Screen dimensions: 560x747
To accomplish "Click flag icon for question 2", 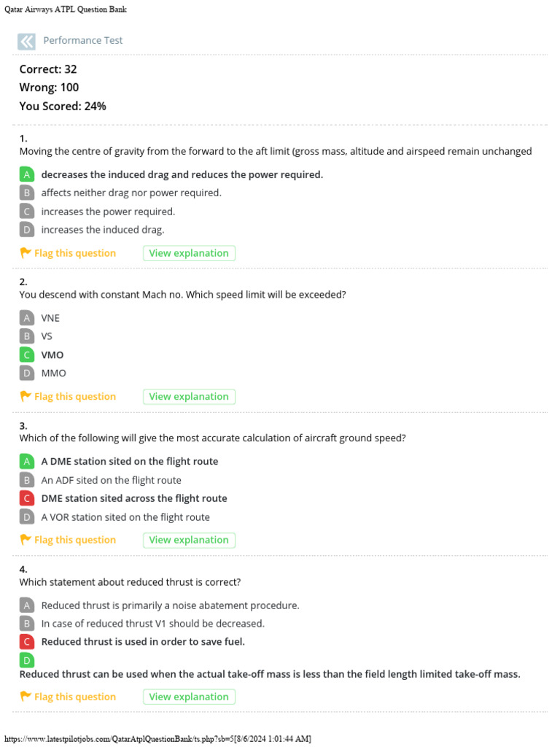I will point(26,397).
